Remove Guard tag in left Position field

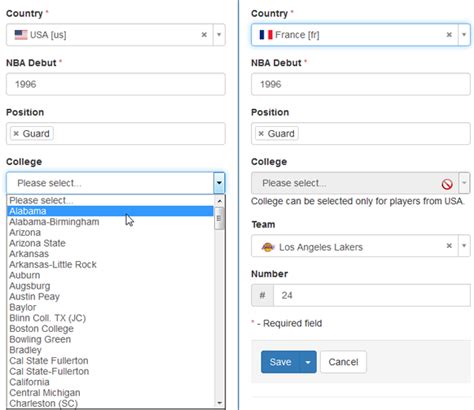16,134
